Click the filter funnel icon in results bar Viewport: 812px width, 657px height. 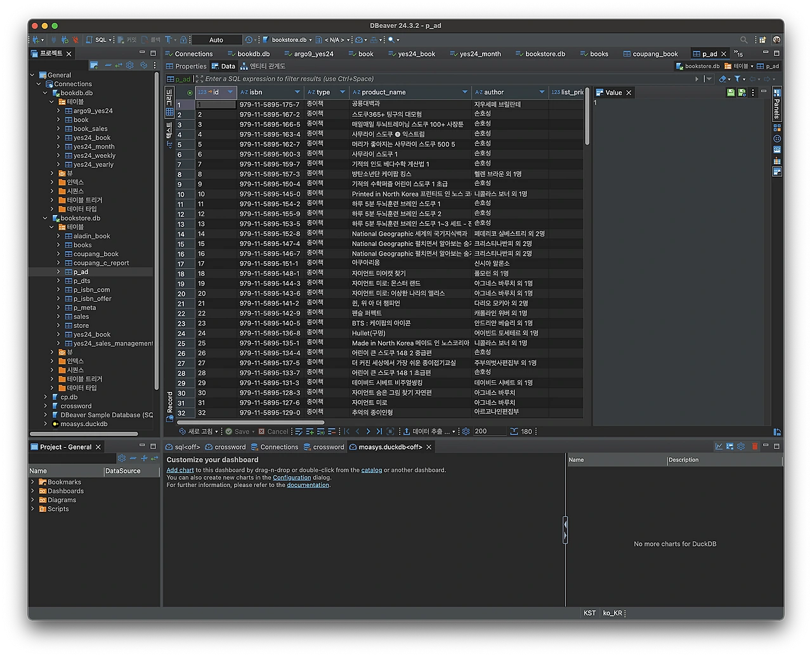pos(738,79)
